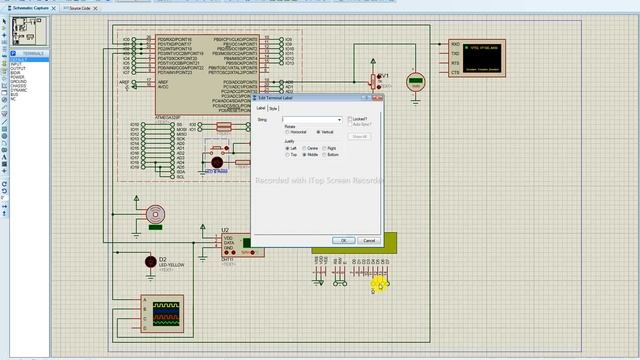Choose Top justify radio button
This screenshot has width=640, height=360.
tap(287, 155)
